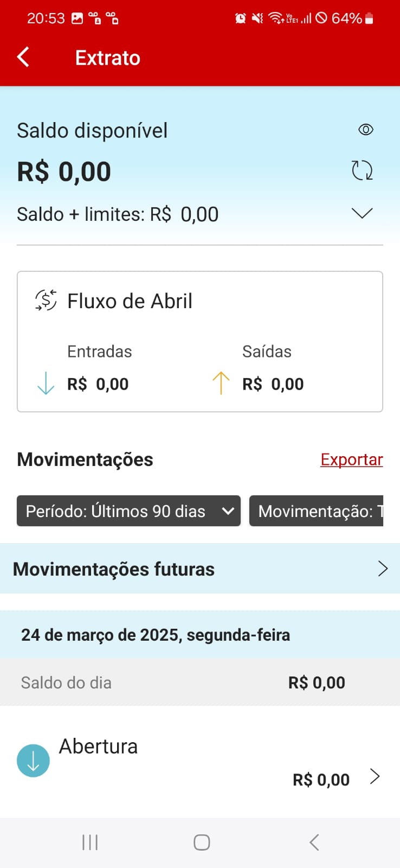This screenshot has width=400, height=868.
Task: Tap the orange Saídas up arrow icon
Action: tap(221, 383)
